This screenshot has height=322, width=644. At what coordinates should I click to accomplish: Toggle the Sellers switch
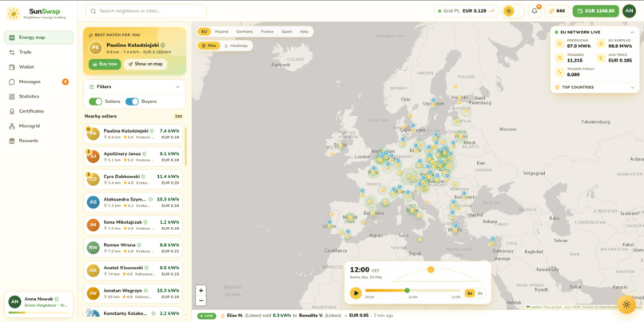95,101
